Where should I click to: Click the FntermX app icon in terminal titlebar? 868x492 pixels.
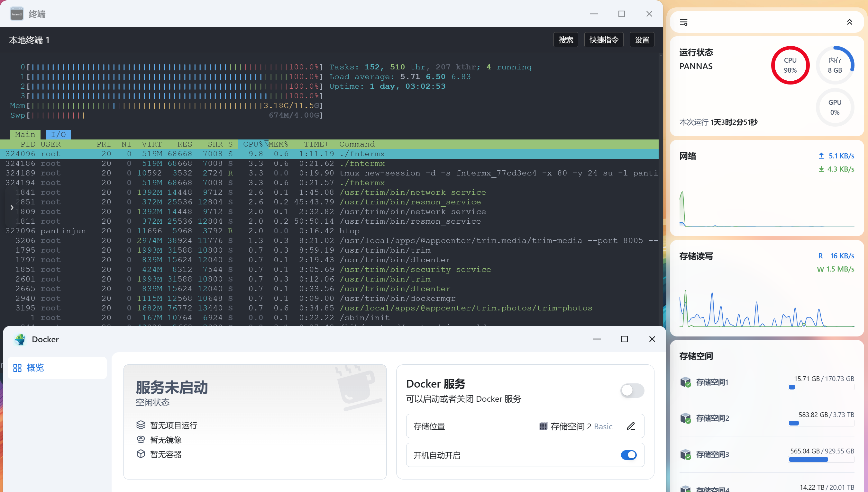[x=17, y=13]
